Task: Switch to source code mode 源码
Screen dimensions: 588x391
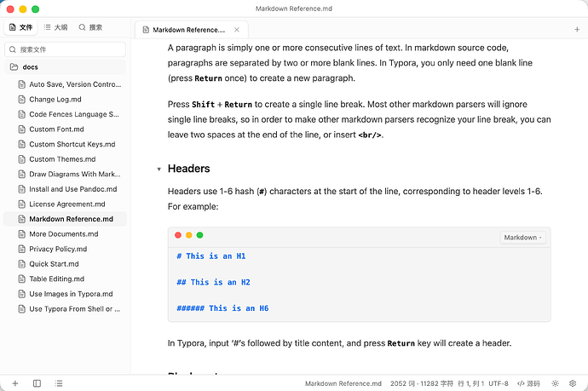Action: pos(528,383)
